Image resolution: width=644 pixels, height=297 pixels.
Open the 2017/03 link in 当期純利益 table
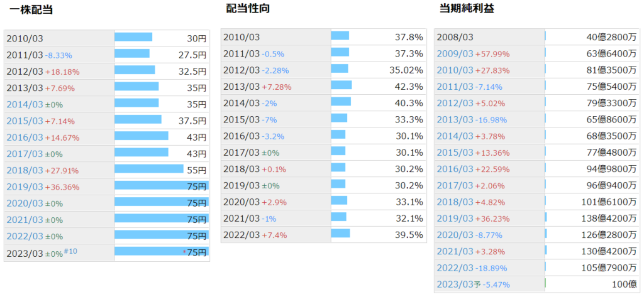455,185
